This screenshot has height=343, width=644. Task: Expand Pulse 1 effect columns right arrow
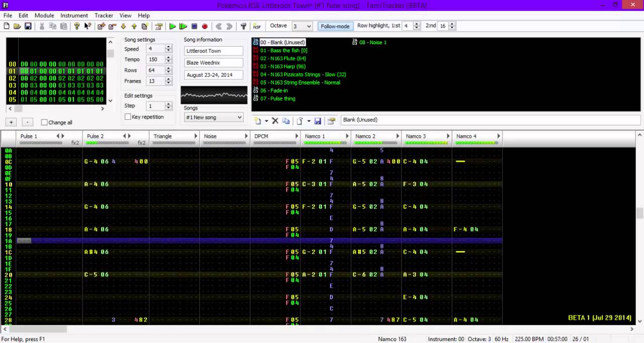[x=62, y=136]
